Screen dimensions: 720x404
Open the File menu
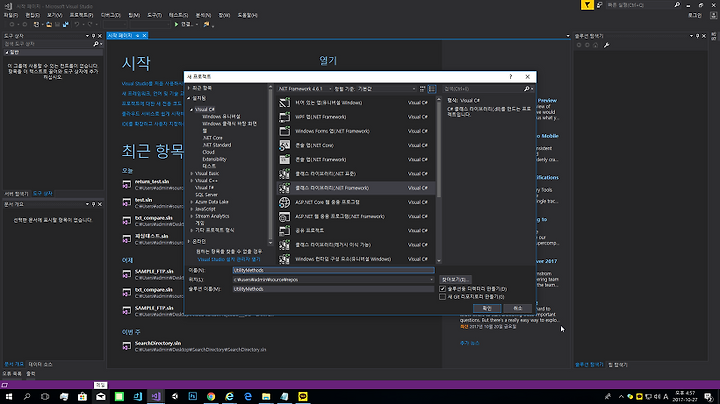11,15
